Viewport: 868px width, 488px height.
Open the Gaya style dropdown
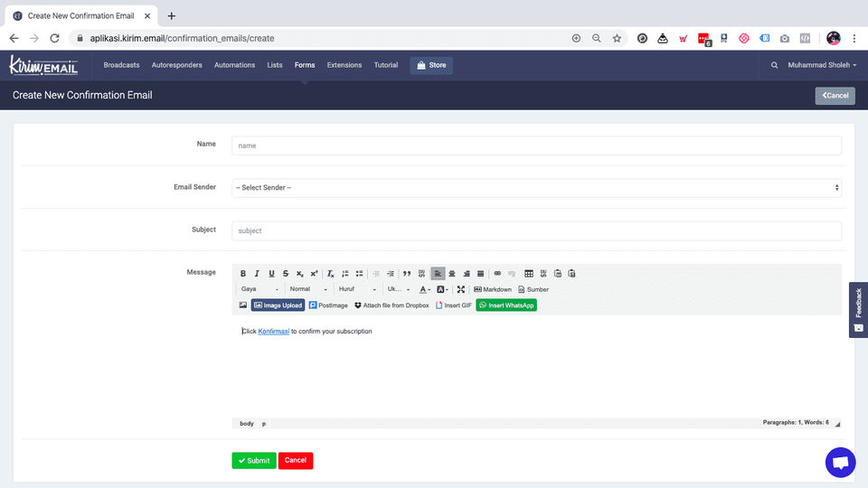(x=260, y=289)
